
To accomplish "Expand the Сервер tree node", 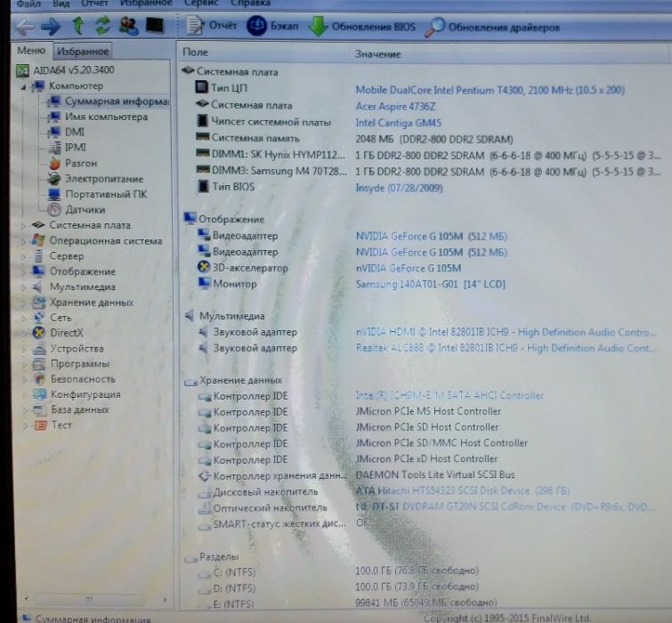I will click(24, 256).
